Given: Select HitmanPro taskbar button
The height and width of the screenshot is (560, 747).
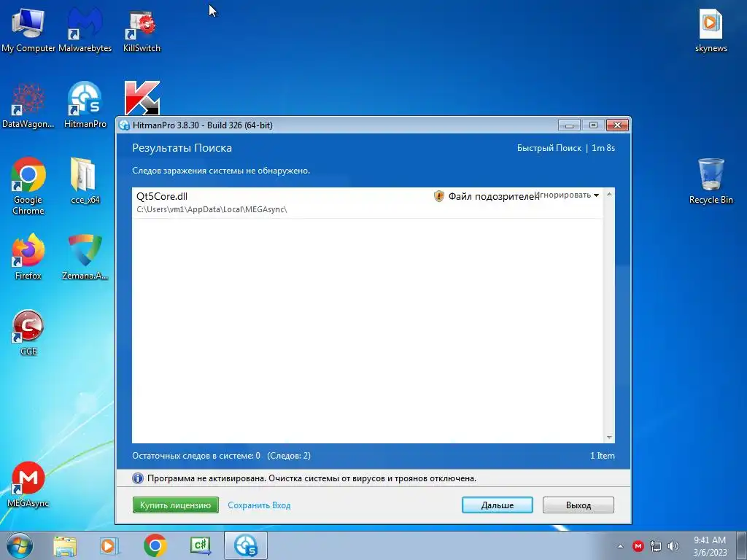Looking at the screenshot, I should [x=246, y=545].
